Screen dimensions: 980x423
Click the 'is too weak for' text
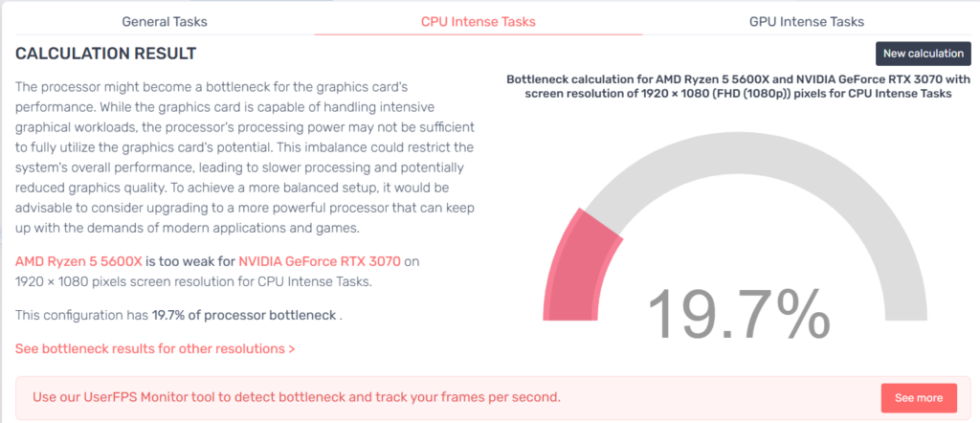point(190,260)
